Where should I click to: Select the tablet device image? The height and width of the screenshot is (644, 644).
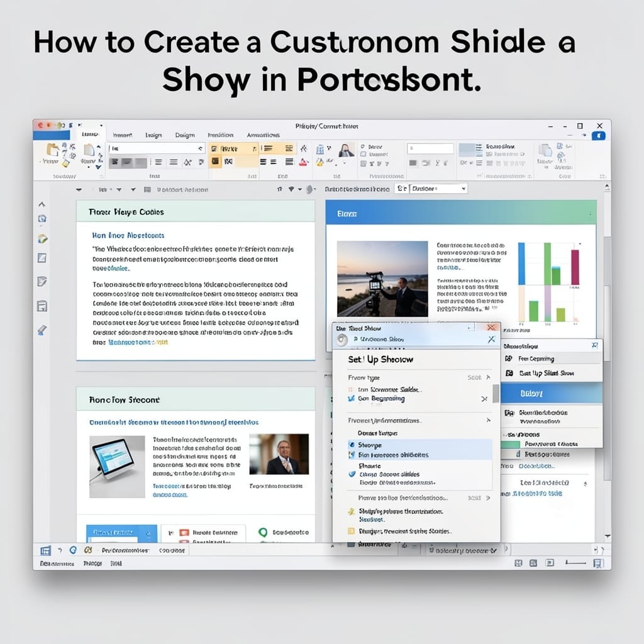click(117, 467)
